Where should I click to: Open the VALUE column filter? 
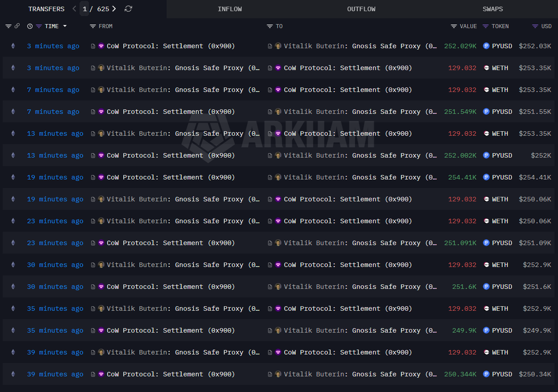[454, 26]
